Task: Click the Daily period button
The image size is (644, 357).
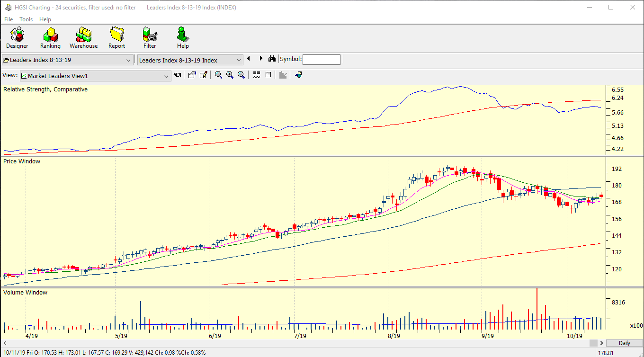Action: [624, 343]
